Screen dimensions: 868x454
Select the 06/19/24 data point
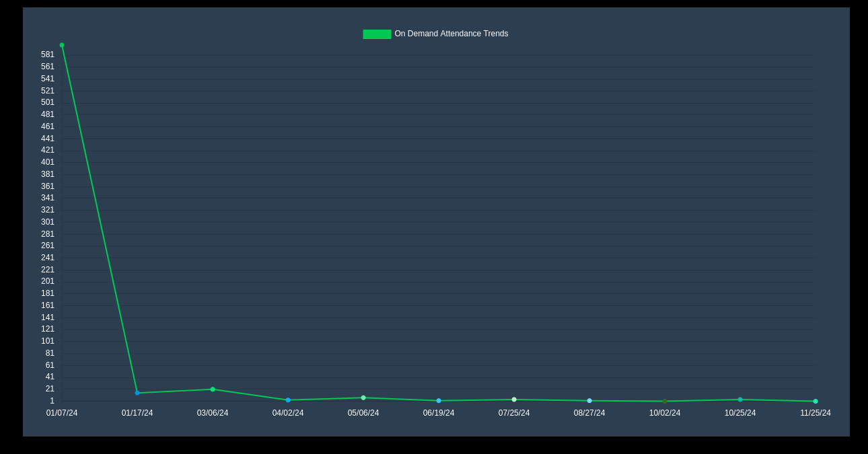(x=438, y=400)
